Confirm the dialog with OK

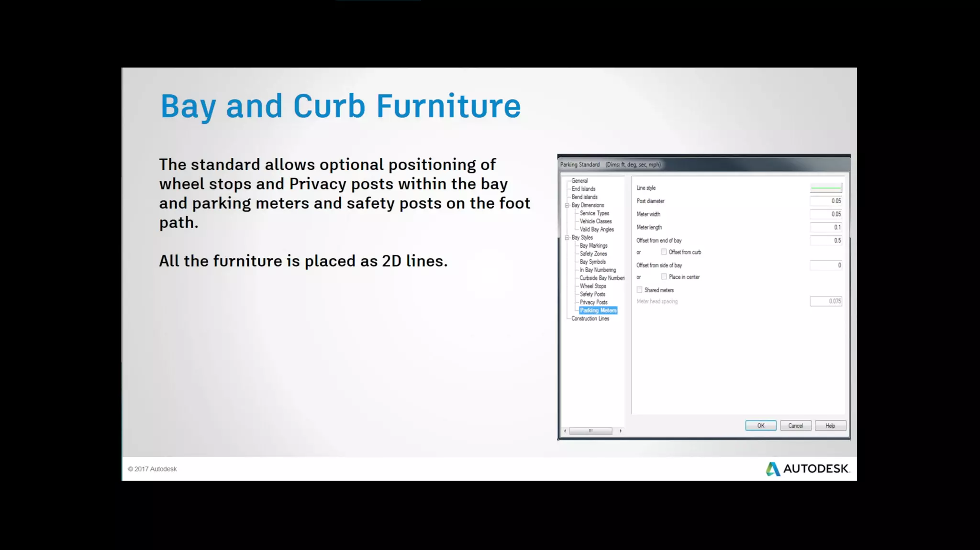[x=761, y=426]
